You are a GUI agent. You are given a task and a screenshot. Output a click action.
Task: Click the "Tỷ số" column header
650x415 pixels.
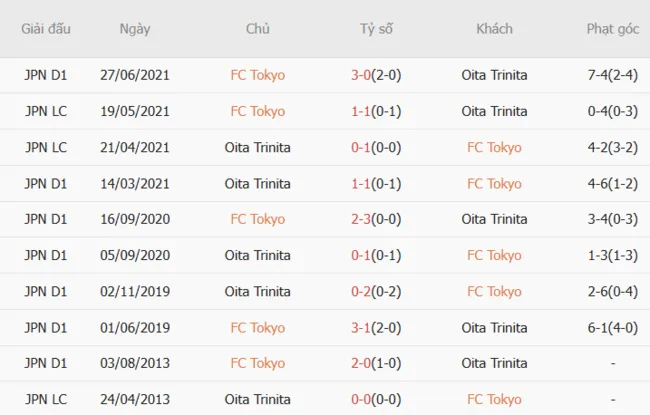[x=376, y=29]
